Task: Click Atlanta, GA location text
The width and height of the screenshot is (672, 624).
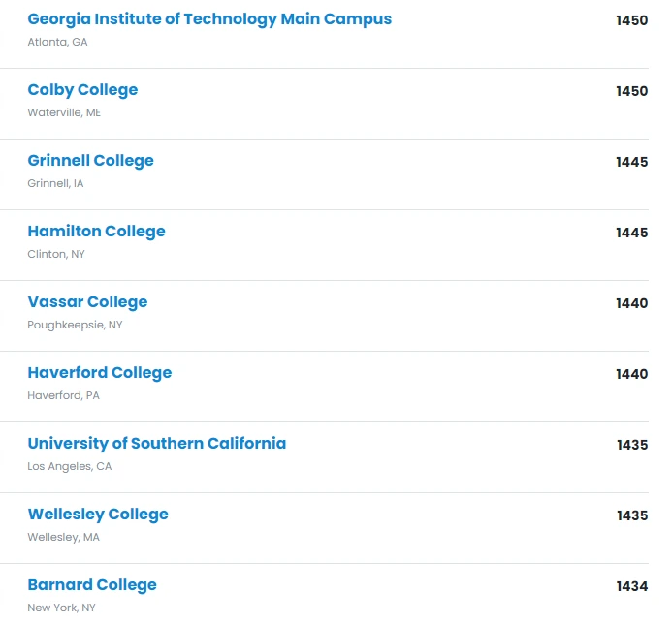Action: pyautogui.click(x=57, y=42)
